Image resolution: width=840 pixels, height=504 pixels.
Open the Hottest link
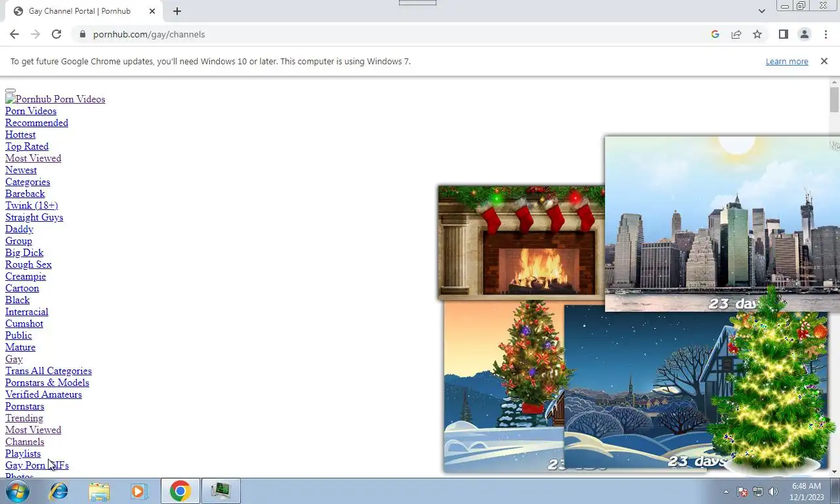click(20, 135)
